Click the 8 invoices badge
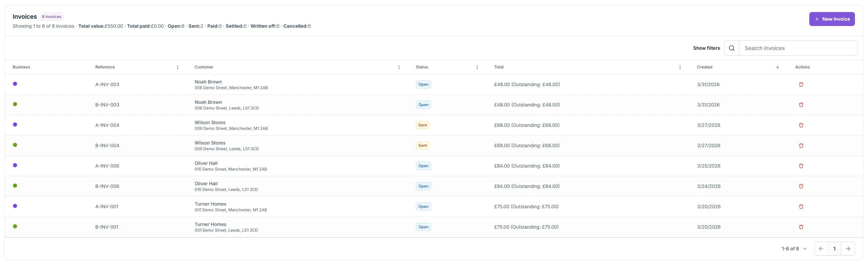Screen dimensions: 868x265 point(51,16)
